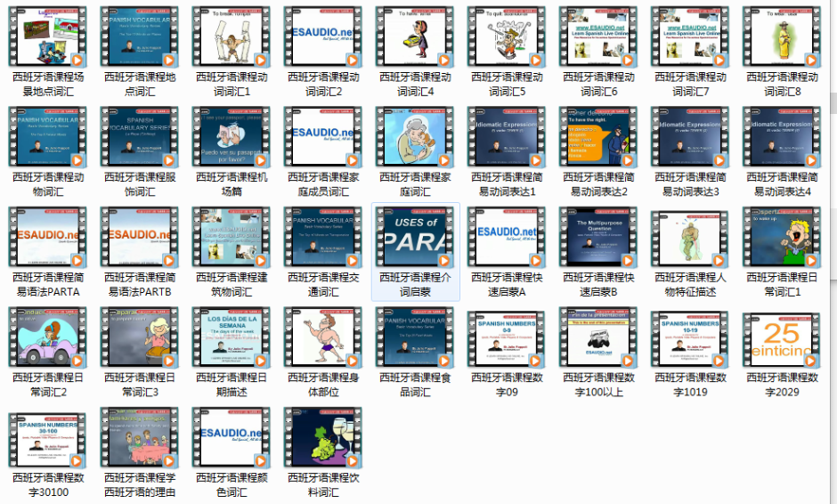The width and height of the screenshot is (837, 504).
Task: Select the 西班牙语课程数字2029 video thumbnail
Action: coord(781,337)
